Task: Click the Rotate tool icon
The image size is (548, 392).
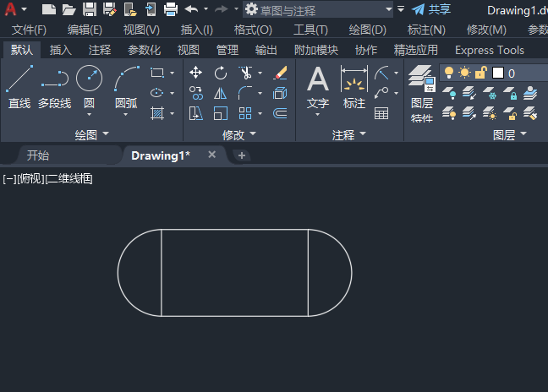Action: point(221,73)
